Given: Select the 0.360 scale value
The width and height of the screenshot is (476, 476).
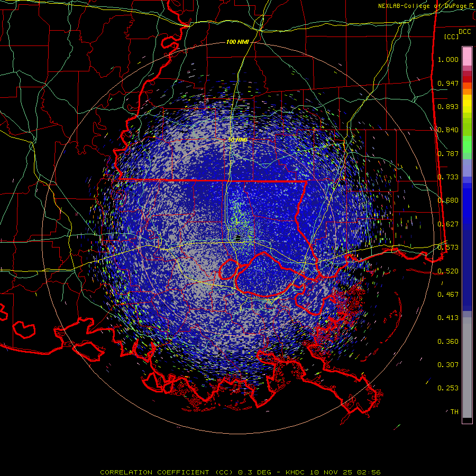Looking at the screenshot, I should click(448, 342).
